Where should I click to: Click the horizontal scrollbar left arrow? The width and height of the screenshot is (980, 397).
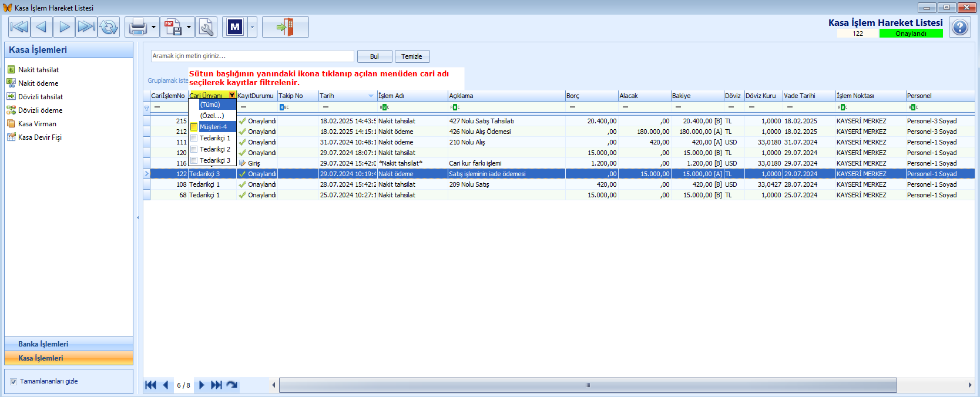pyautogui.click(x=273, y=385)
